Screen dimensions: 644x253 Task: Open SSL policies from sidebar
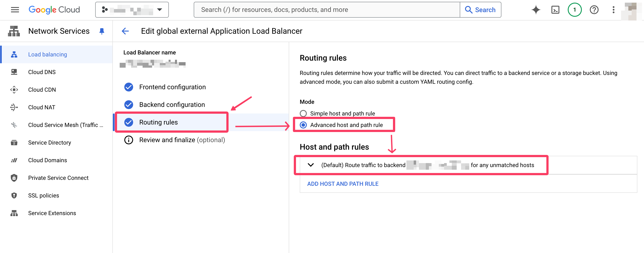(57, 195)
